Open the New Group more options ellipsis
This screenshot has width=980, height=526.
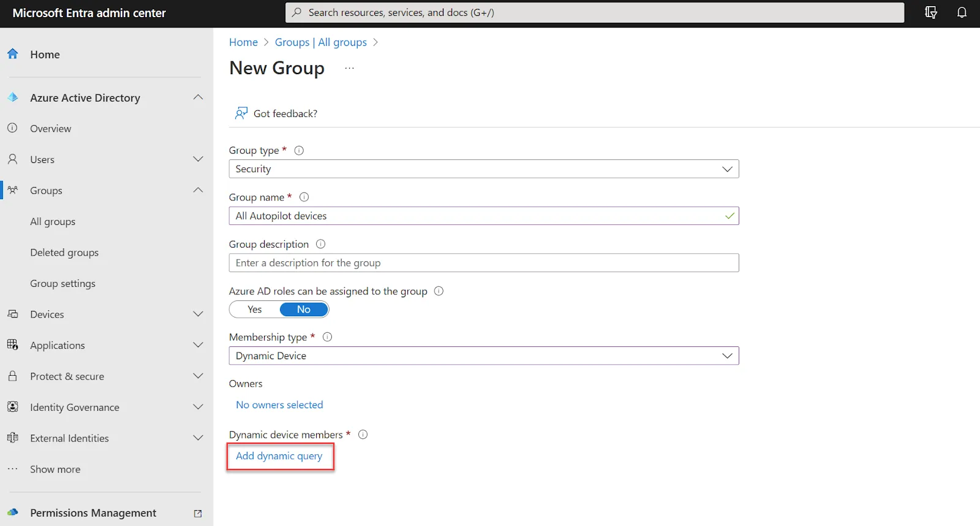[x=349, y=68]
